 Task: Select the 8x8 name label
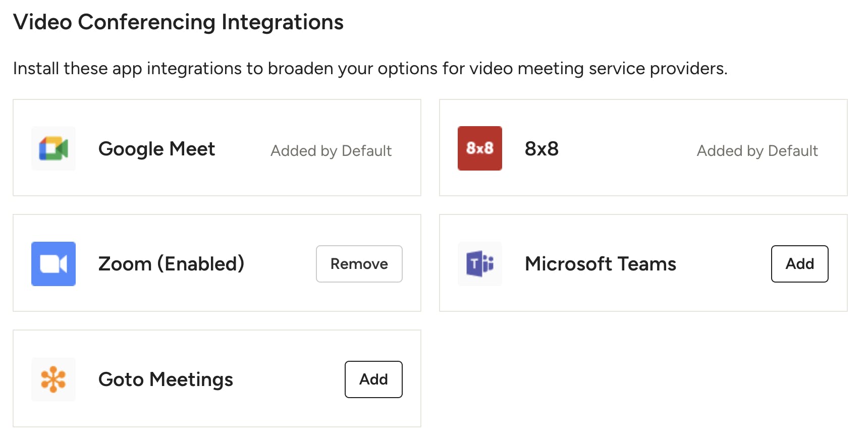(541, 149)
